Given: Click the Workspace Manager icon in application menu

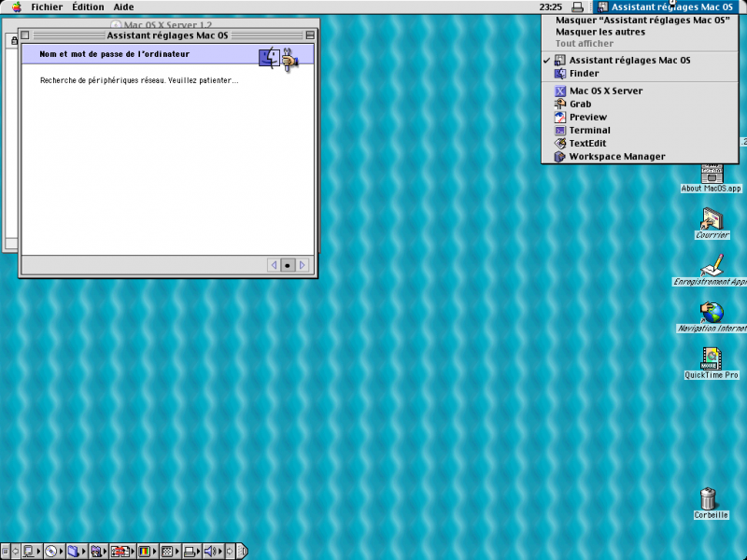Looking at the screenshot, I should tap(560, 156).
